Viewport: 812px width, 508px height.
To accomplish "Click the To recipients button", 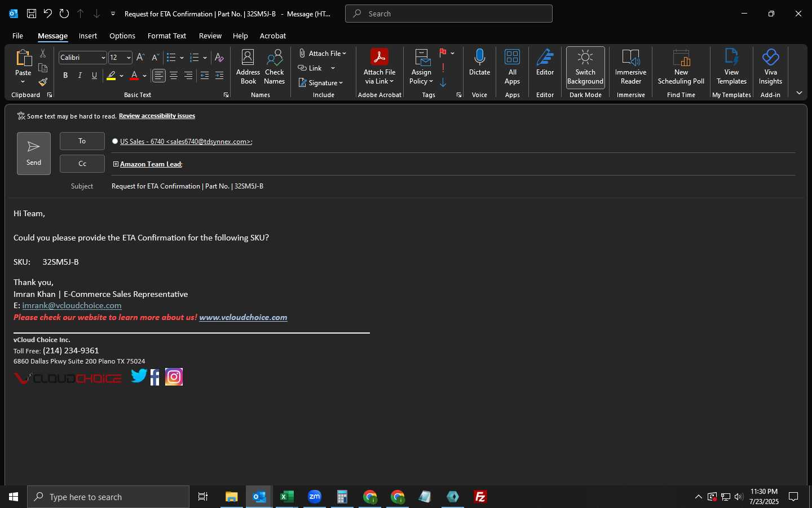I will pyautogui.click(x=82, y=141).
